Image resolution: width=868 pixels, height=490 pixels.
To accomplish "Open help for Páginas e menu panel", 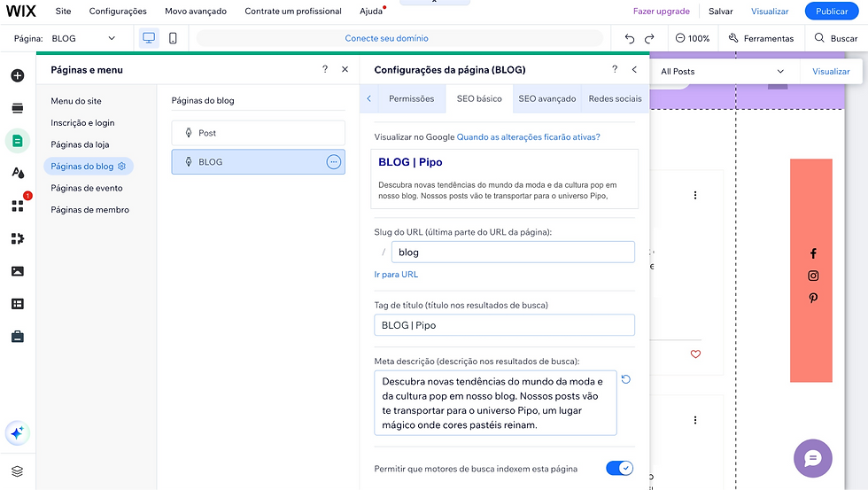I will (325, 69).
